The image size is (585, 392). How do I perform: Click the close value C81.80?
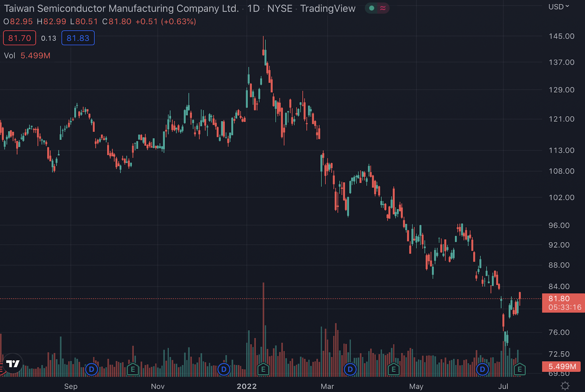coord(117,22)
